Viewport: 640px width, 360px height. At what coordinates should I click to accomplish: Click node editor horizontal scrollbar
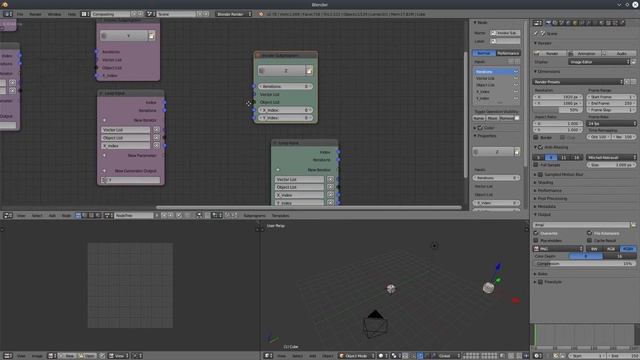coord(309,207)
